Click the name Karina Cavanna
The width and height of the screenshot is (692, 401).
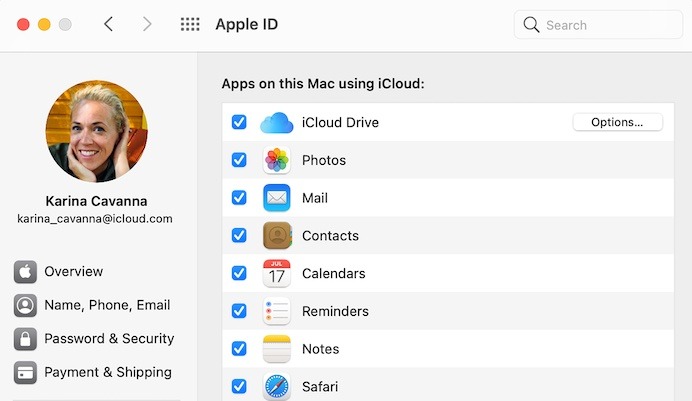coord(96,201)
